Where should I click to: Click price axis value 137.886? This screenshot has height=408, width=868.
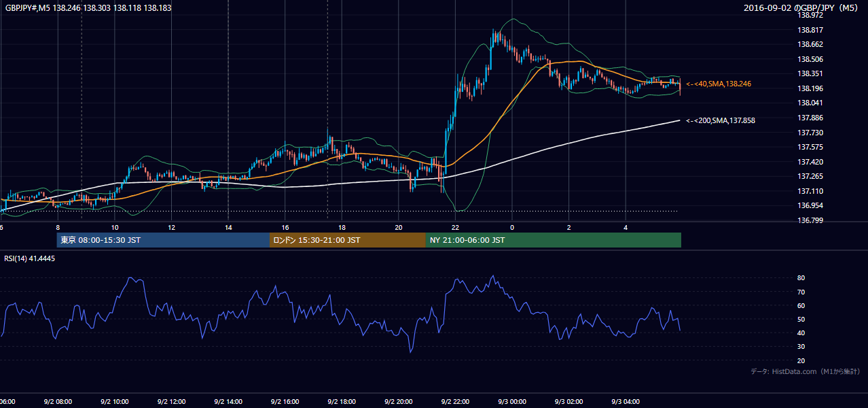tap(812, 118)
